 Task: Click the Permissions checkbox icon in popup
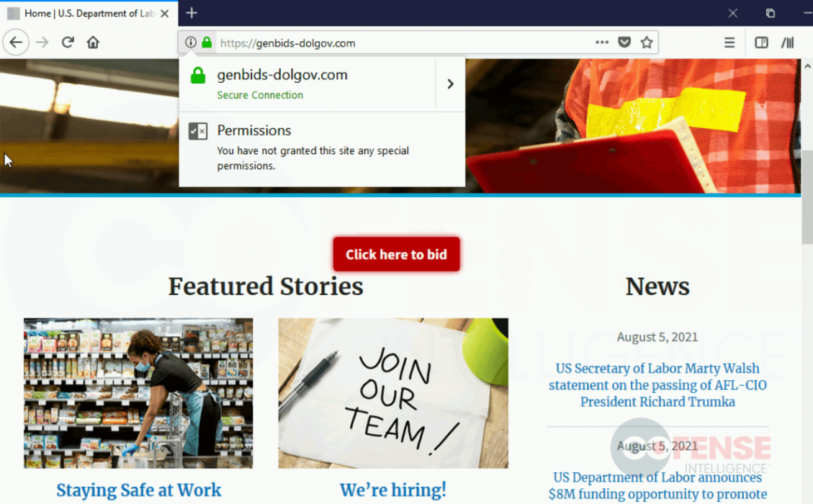(x=198, y=130)
